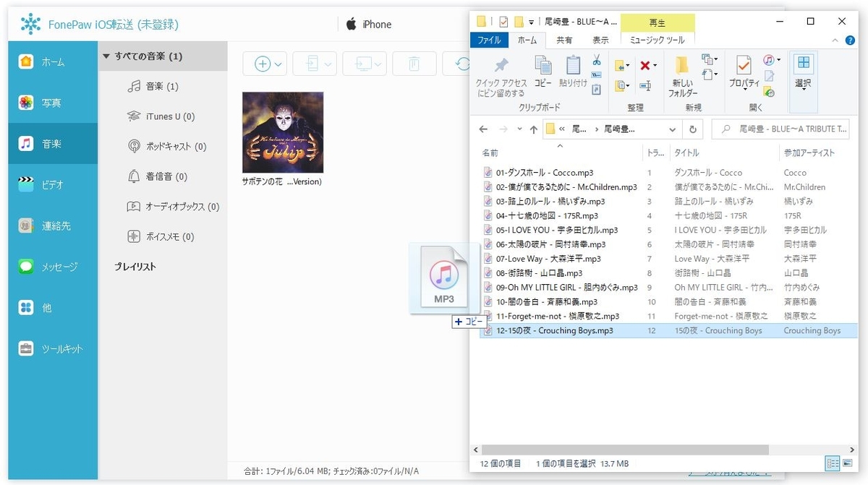Select 音楽 in the FonePaw sidebar
This screenshot has height=485, width=868.
pos(53,144)
